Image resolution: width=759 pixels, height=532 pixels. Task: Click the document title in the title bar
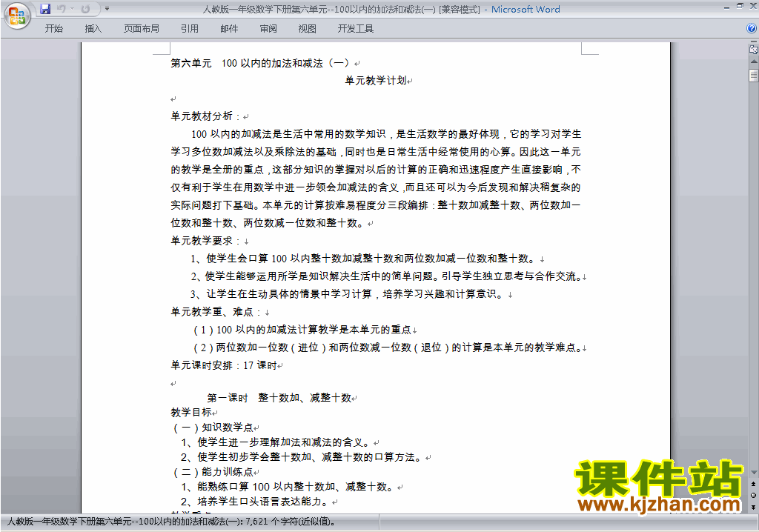point(341,9)
